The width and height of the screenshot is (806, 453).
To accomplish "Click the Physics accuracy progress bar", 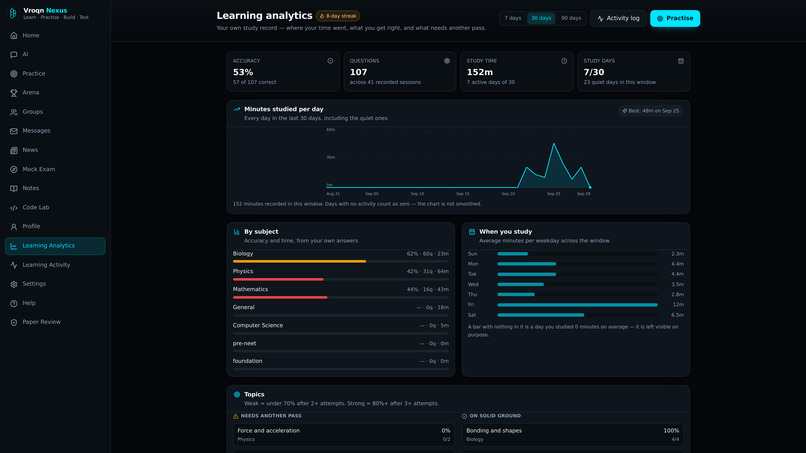I will [340, 279].
